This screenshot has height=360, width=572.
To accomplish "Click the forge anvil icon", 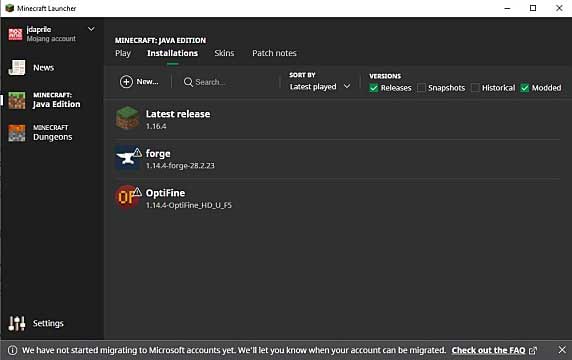I will (x=127, y=158).
